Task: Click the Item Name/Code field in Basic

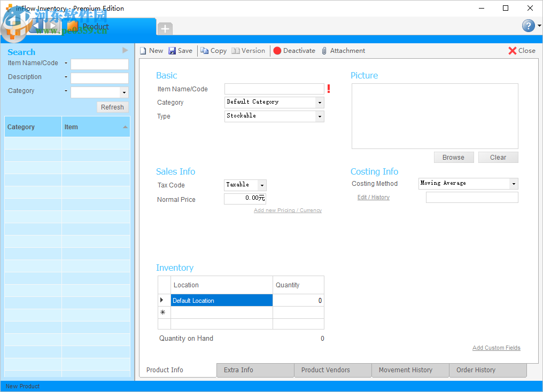Action: [274, 89]
